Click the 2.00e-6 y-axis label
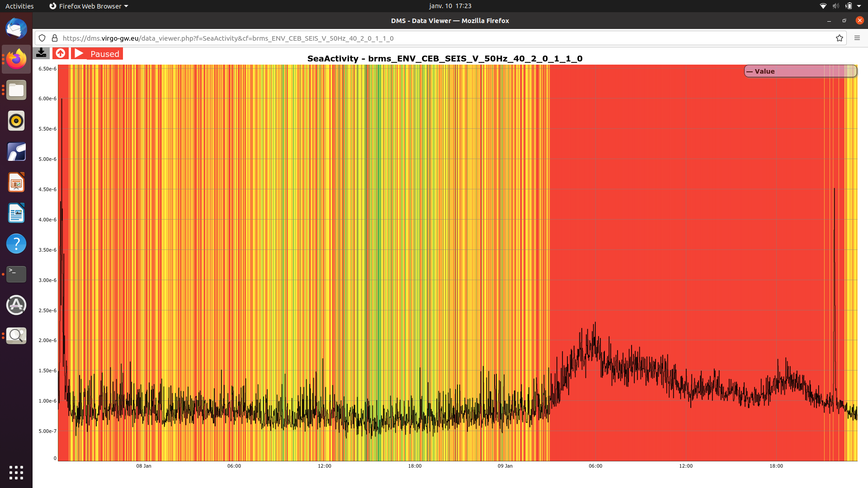This screenshot has width=868, height=488. pyautogui.click(x=47, y=340)
